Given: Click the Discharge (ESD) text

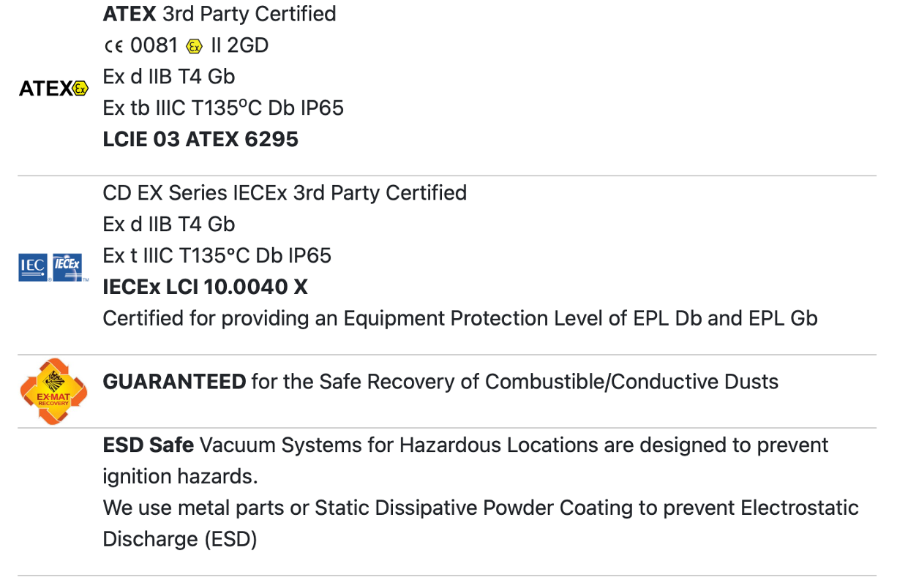Looking at the screenshot, I should (180, 540).
